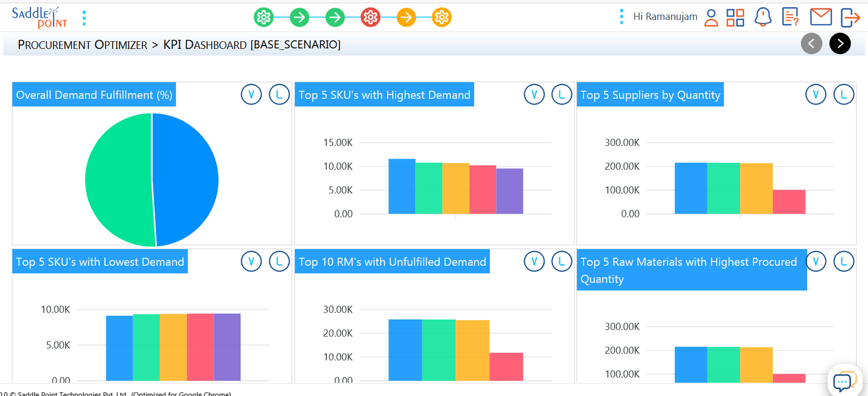Click the Top 5 SKU's with Highest Demand title
868x396 pixels.
pyautogui.click(x=384, y=95)
